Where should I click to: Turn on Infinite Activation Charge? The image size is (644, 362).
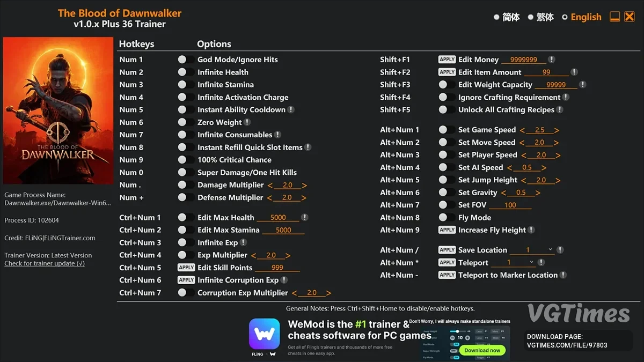[x=186, y=97]
